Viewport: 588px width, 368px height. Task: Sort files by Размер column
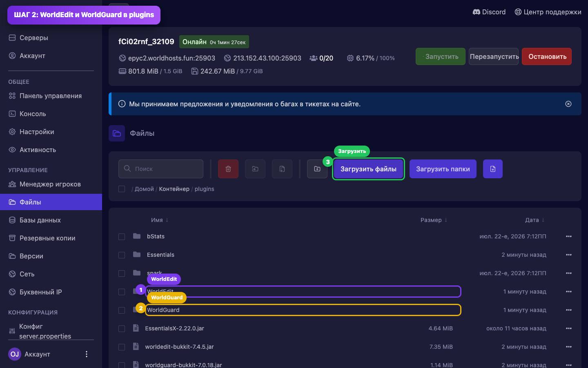[x=434, y=220]
